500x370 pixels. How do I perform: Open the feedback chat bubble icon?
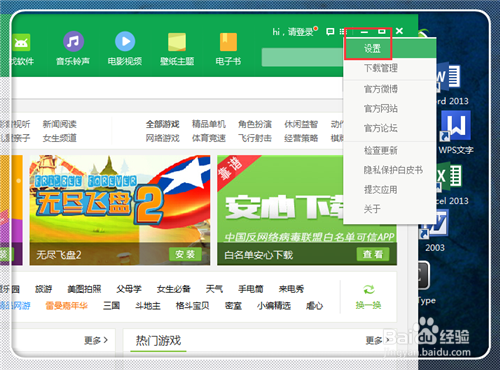tap(330, 32)
